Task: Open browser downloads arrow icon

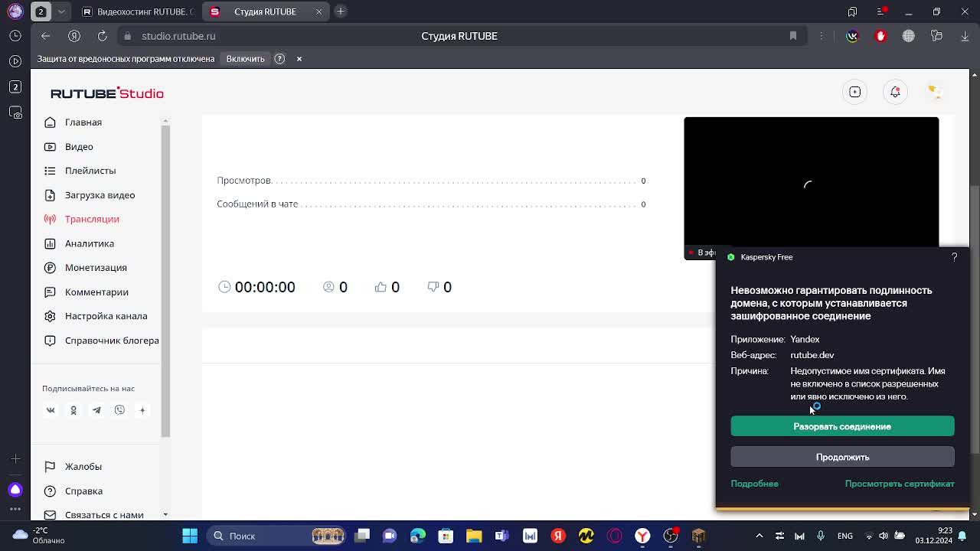Action: tap(963, 36)
